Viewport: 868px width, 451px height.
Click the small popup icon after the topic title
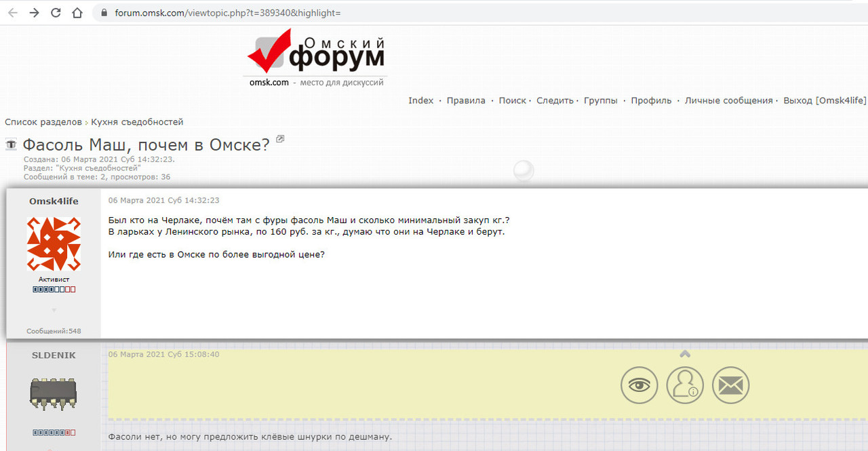(x=280, y=139)
